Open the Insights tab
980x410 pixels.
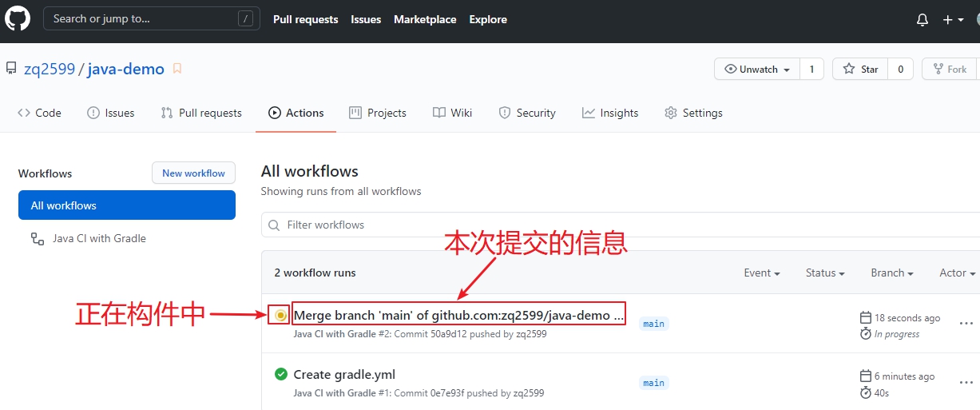(610, 113)
